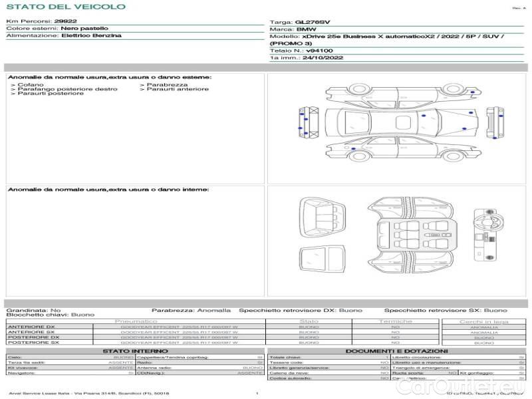This screenshot has width=532, height=399.
Task: Click the rear hatch window diagram
Action: tap(323, 259)
